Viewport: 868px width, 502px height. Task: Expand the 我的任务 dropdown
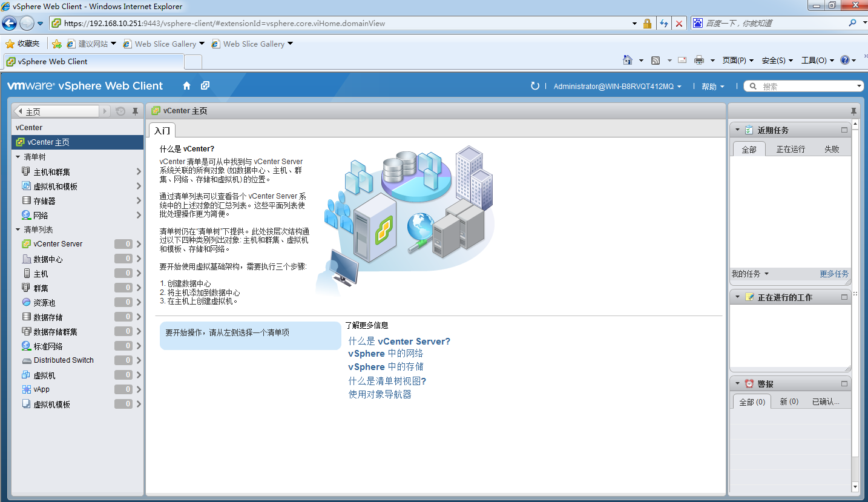752,274
